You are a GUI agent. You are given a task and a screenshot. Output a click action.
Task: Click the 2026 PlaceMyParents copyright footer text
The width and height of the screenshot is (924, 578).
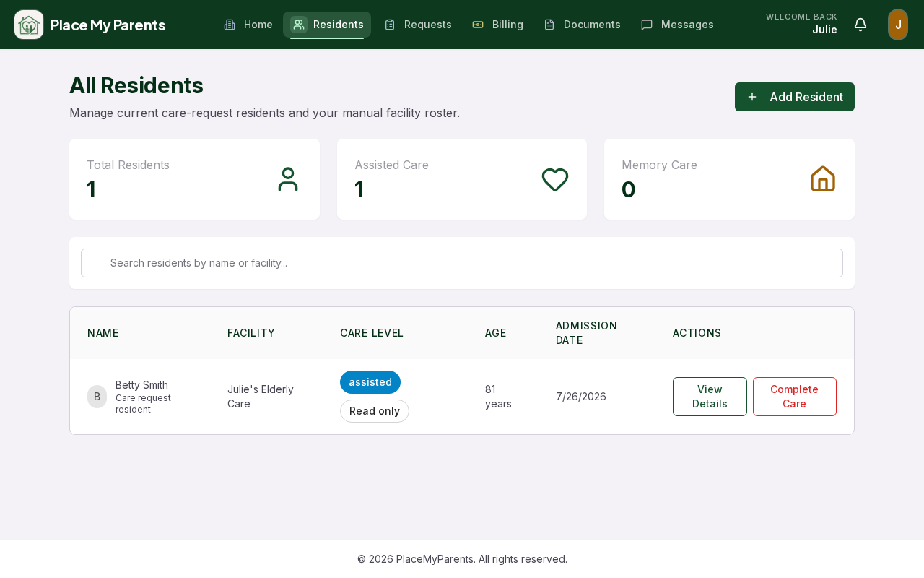point(462,559)
